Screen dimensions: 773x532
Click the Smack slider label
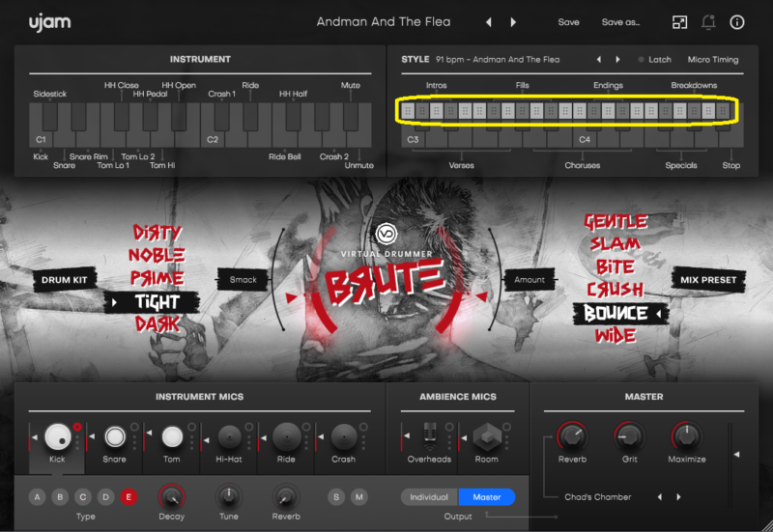click(243, 280)
